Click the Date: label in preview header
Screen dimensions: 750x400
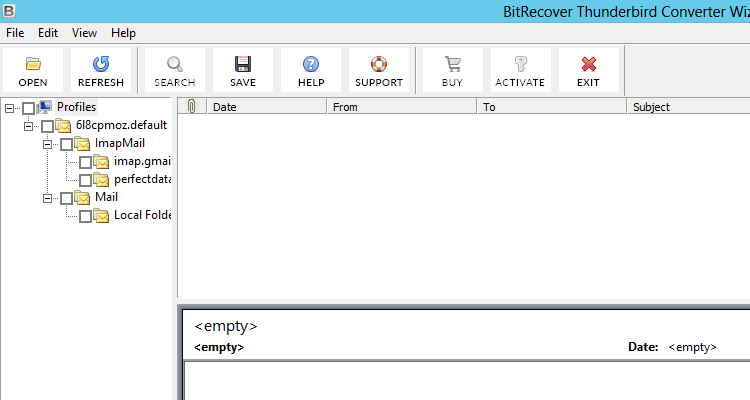[x=643, y=347]
